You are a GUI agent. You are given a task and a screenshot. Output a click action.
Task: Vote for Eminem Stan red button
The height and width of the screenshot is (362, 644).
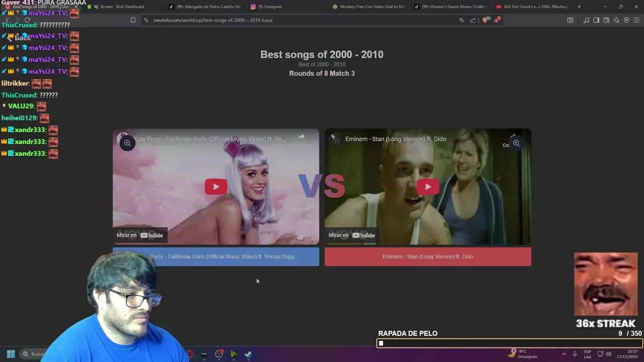tap(428, 256)
